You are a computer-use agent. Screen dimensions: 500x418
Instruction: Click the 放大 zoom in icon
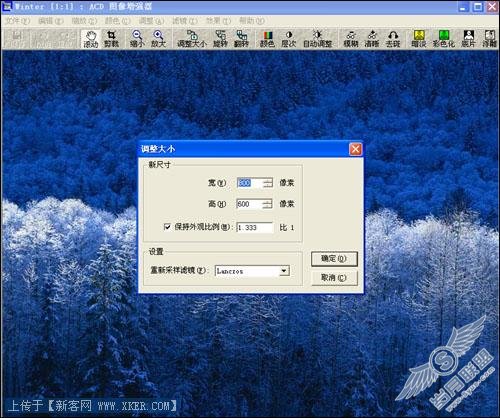[158, 39]
